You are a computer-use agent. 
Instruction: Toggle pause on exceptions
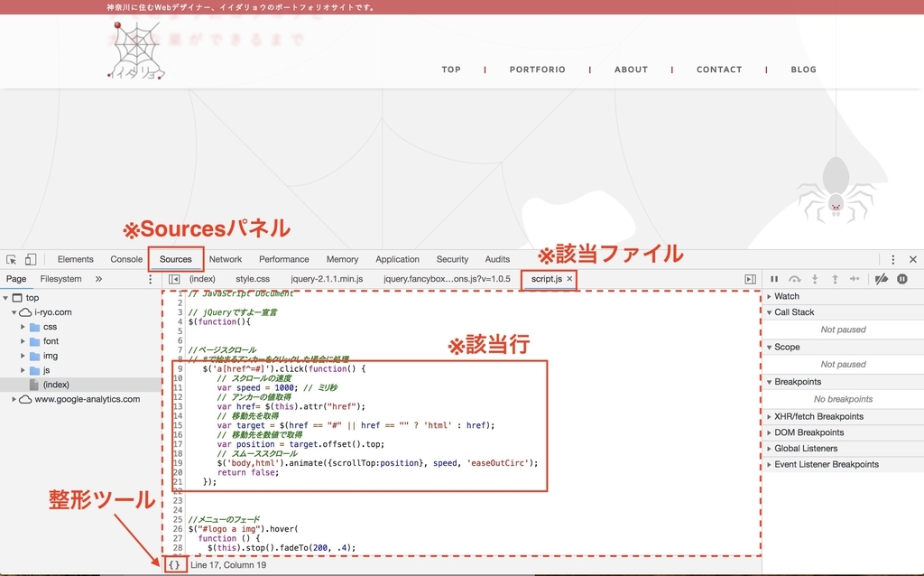[x=902, y=279]
